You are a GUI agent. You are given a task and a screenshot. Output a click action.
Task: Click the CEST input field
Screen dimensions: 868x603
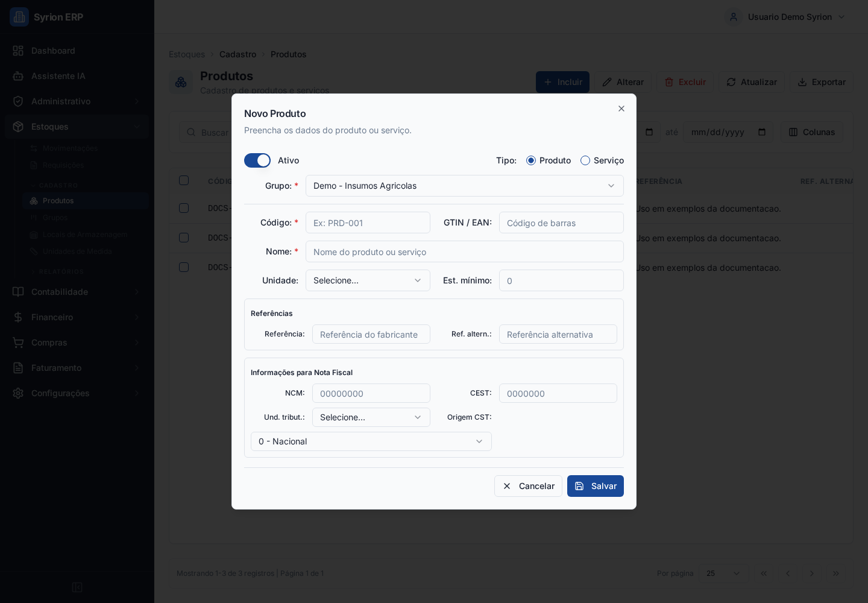pos(558,393)
